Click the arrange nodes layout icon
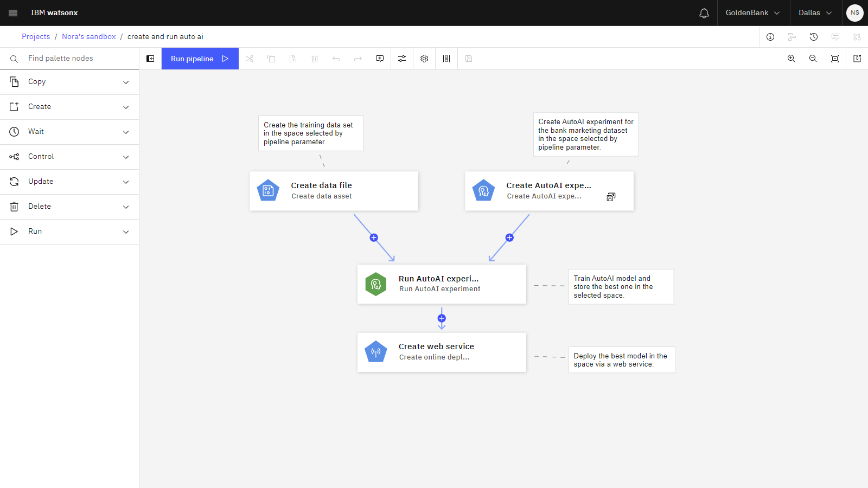The image size is (868, 488). point(446,59)
